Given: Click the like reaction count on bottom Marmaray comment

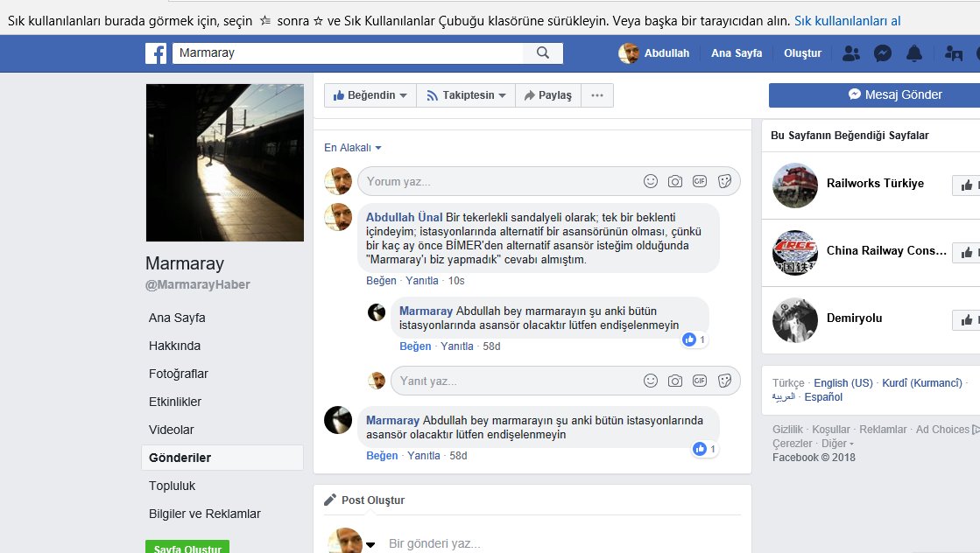Looking at the screenshot, I should [705, 449].
